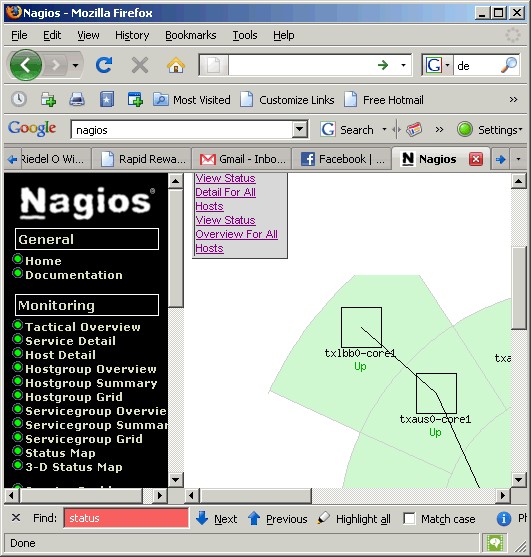This screenshot has height=557, width=531.
Task: Go to home page via house icon
Action: (176, 65)
